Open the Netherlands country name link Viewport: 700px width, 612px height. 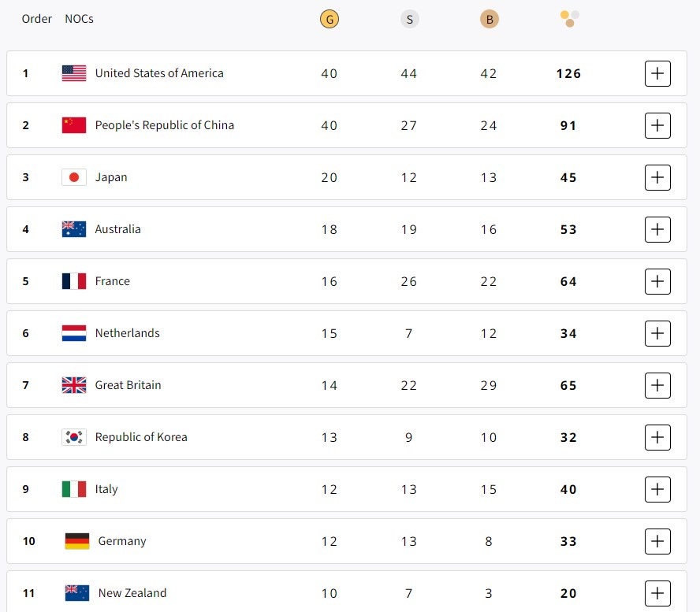coord(127,333)
